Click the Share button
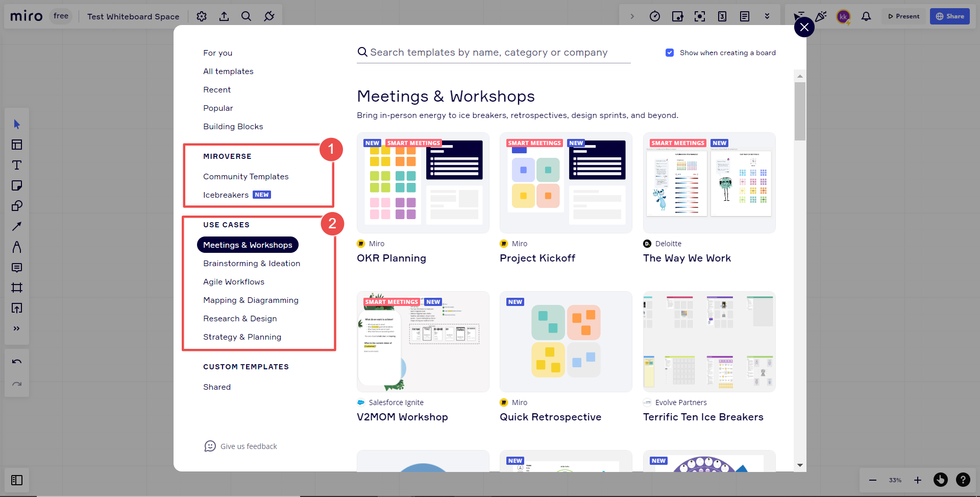The image size is (980, 497). (950, 16)
